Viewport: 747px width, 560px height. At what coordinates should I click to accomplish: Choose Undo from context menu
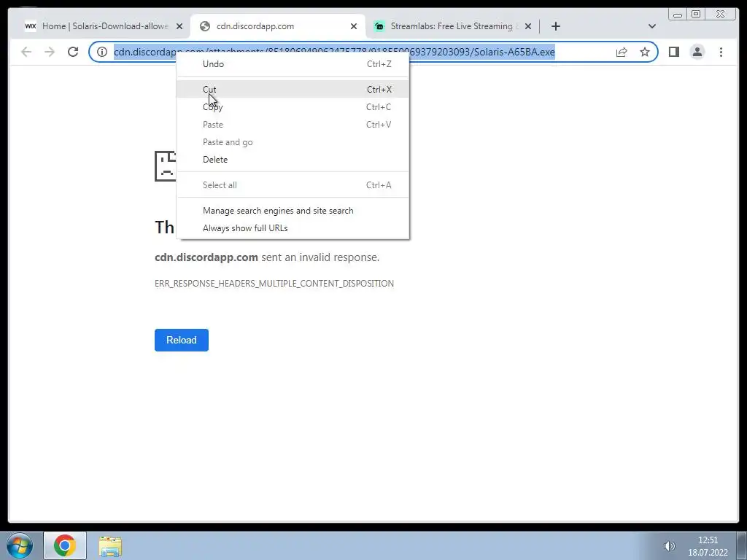pos(293,64)
